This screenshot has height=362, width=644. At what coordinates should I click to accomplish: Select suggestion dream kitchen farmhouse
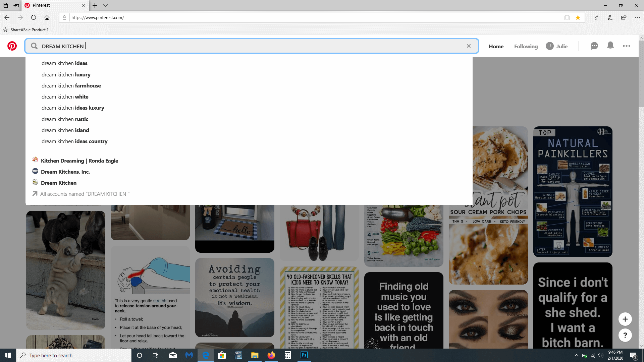(71, 85)
